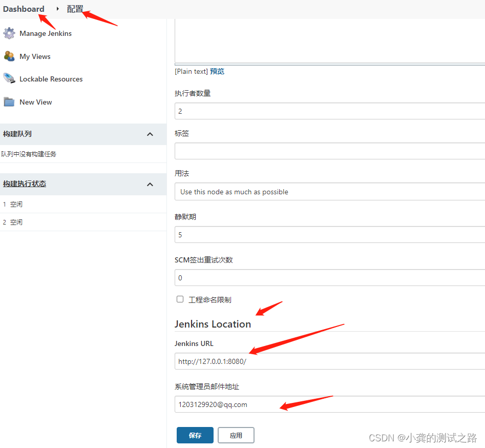The height and width of the screenshot is (448, 485).
Task: Open the 用法 usage dropdown
Action: click(x=330, y=192)
